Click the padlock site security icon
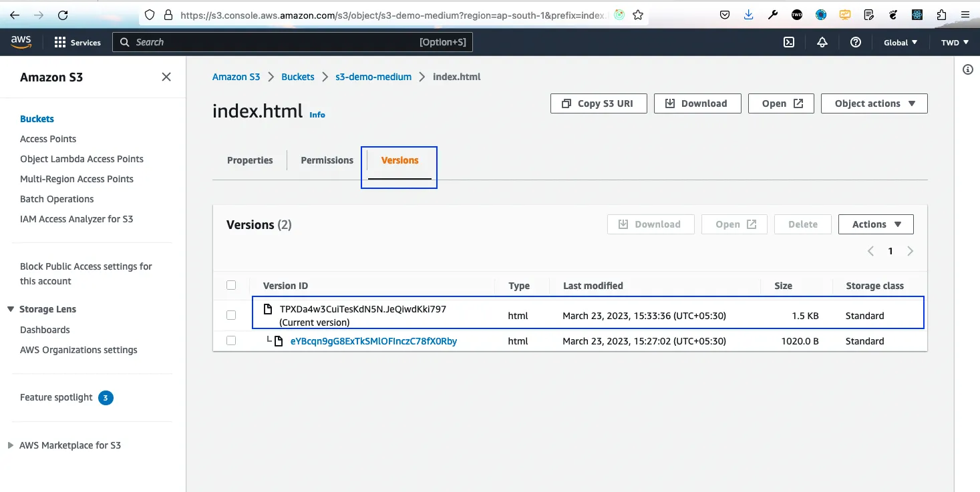The image size is (980, 492). click(x=168, y=15)
